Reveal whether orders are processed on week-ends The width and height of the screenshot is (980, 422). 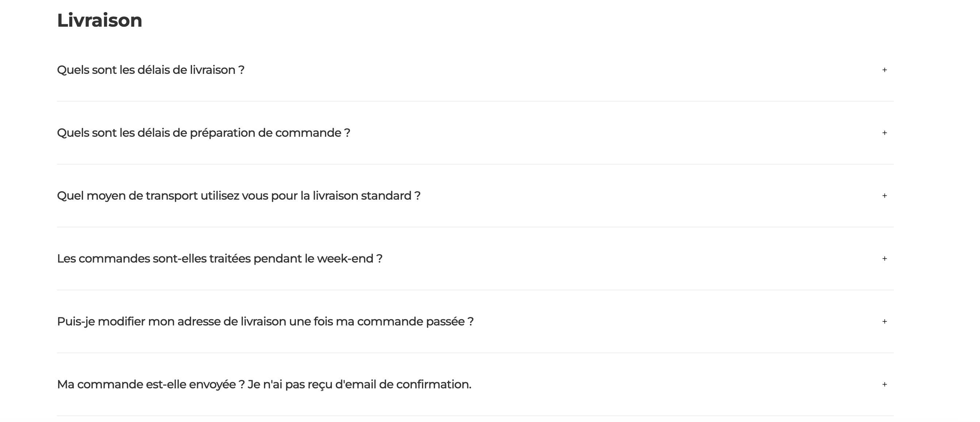pyautogui.click(x=219, y=259)
